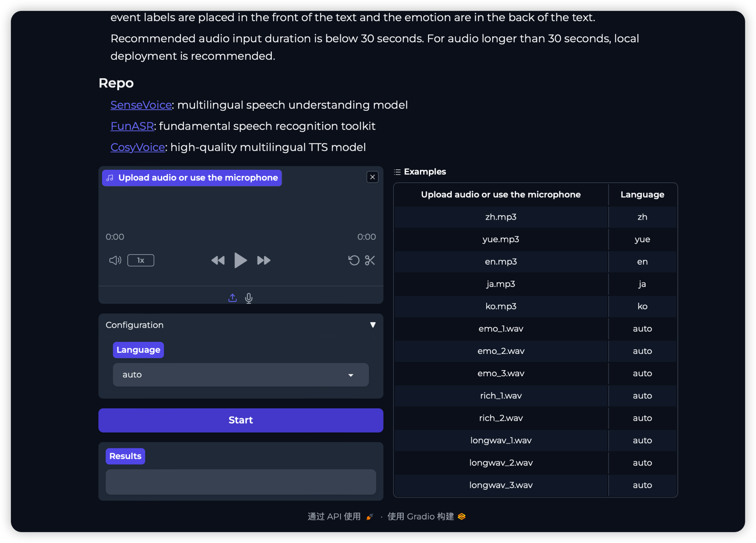Clear audio with the X button

tap(372, 177)
